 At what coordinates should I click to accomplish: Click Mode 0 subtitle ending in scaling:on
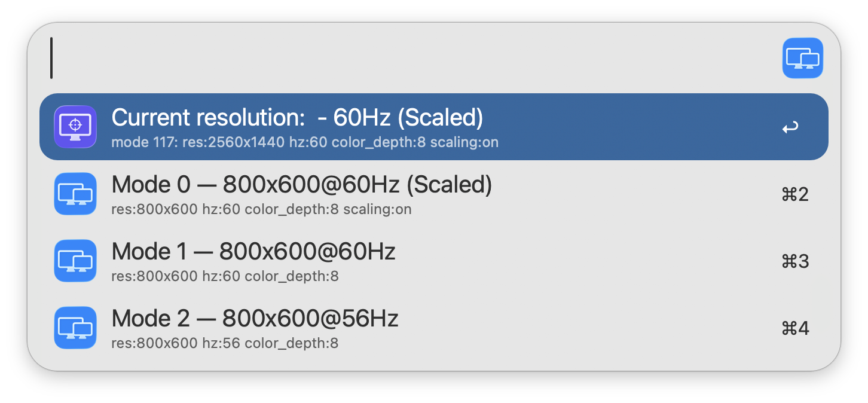tap(261, 209)
